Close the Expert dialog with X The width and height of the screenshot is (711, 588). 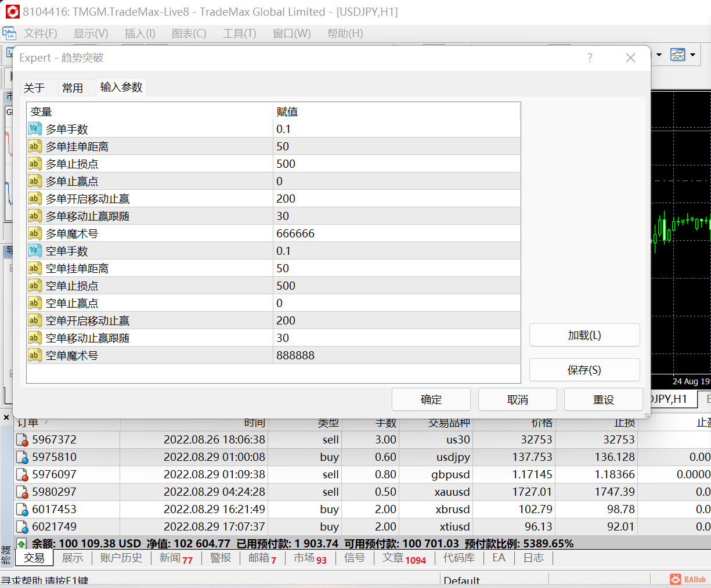(631, 58)
